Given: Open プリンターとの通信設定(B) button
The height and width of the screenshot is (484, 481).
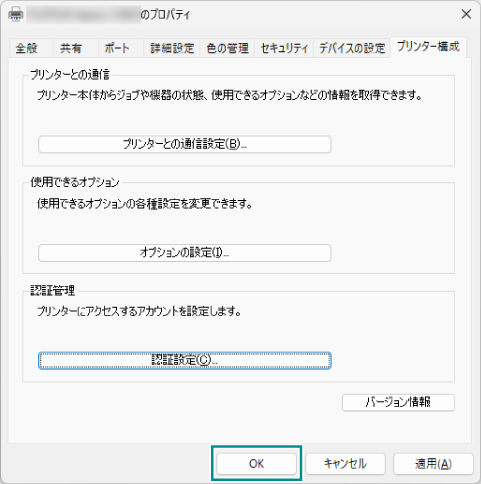Looking at the screenshot, I should pyautogui.click(x=185, y=144).
